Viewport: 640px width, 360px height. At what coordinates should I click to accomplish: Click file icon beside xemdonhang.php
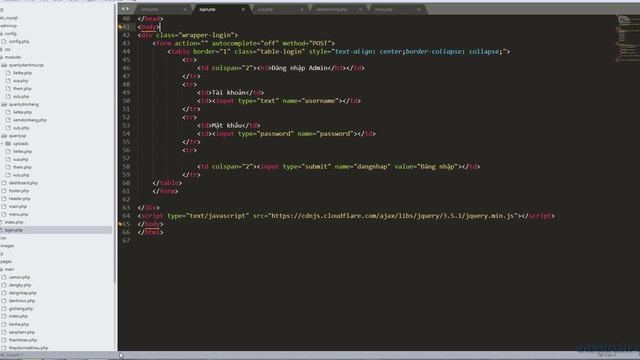pos(8,120)
